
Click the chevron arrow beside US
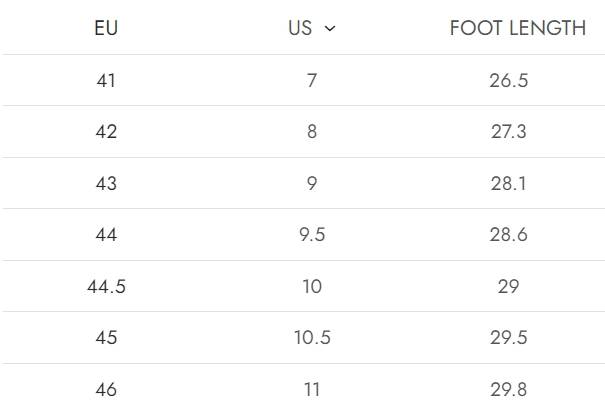tap(330, 29)
